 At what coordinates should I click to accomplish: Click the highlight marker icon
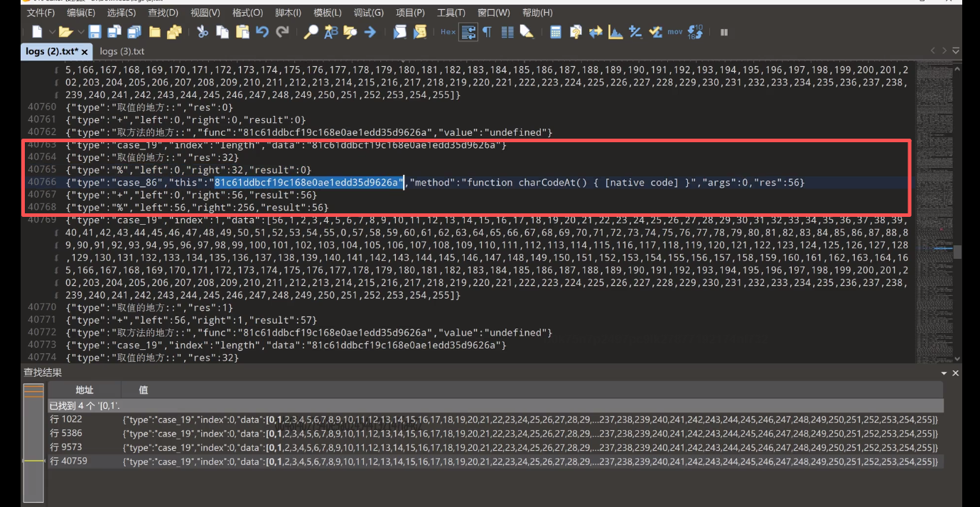527,32
